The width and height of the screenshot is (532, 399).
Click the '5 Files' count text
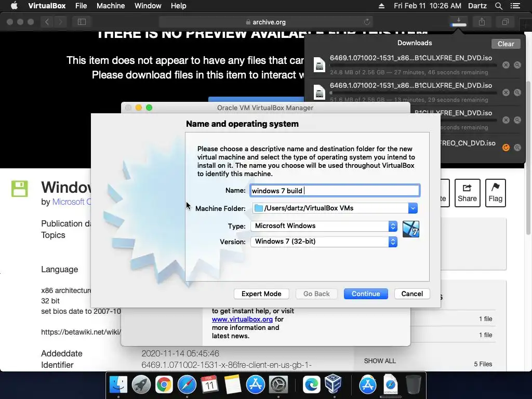(x=483, y=364)
